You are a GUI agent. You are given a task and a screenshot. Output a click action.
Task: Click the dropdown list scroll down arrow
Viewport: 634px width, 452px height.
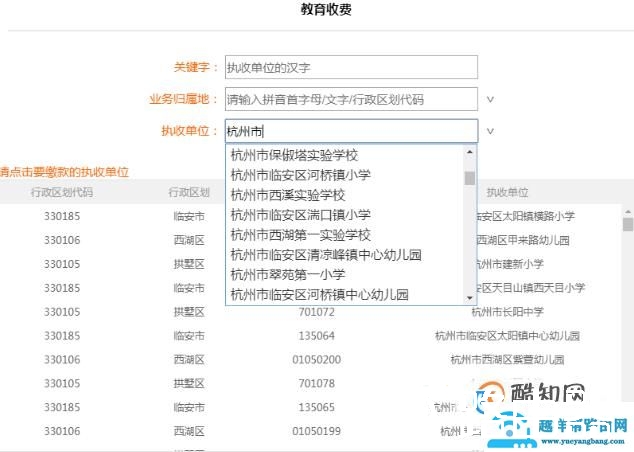(469, 298)
